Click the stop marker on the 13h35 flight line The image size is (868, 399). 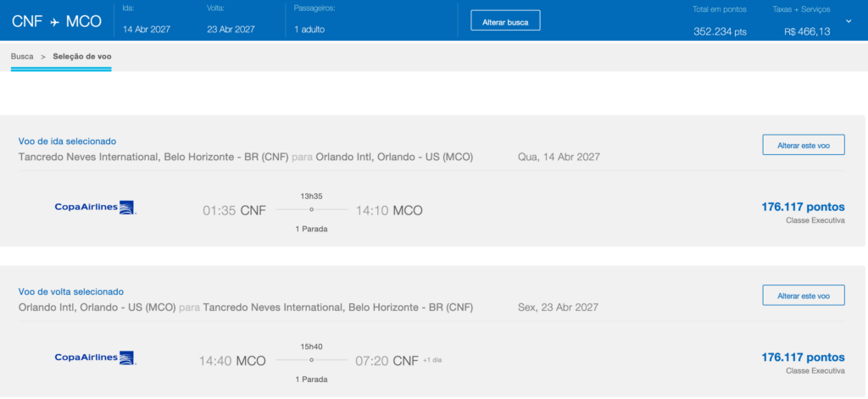pyautogui.click(x=312, y=210)
